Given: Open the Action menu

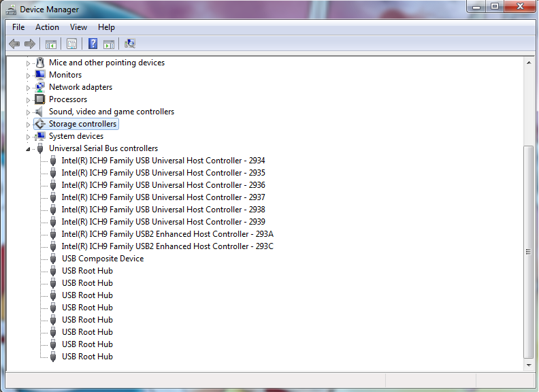Looking at the screenshot, I should tap(47, 27).
